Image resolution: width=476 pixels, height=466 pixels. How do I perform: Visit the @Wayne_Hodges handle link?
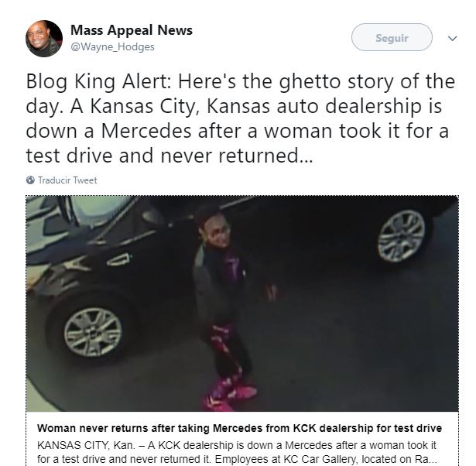tap(113, 46)
